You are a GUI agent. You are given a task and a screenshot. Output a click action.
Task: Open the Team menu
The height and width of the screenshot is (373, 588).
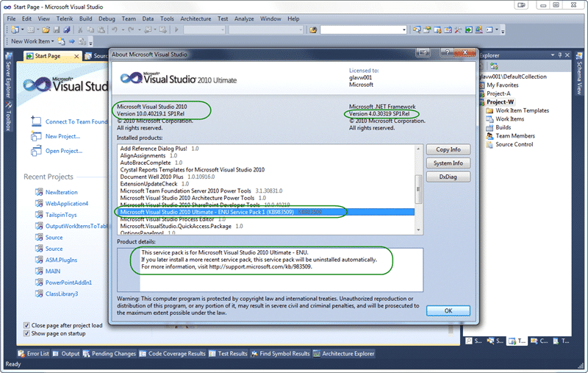pos(129,19)
